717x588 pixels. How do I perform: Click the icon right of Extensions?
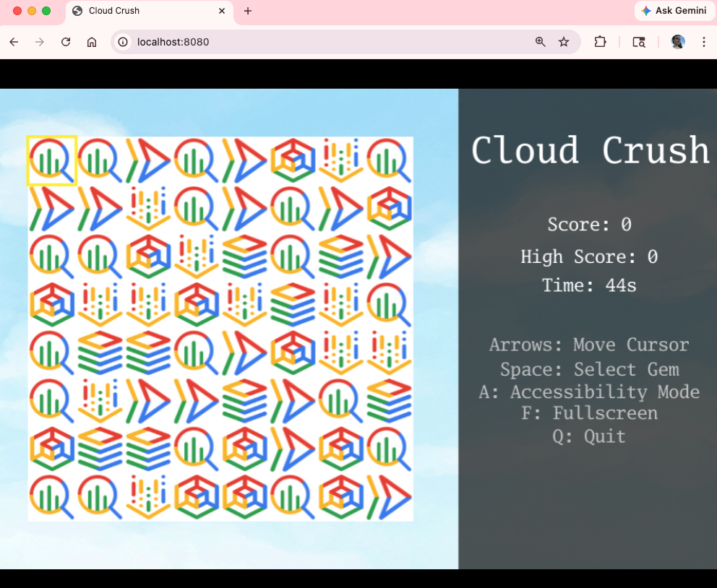(x=639, y=42)
